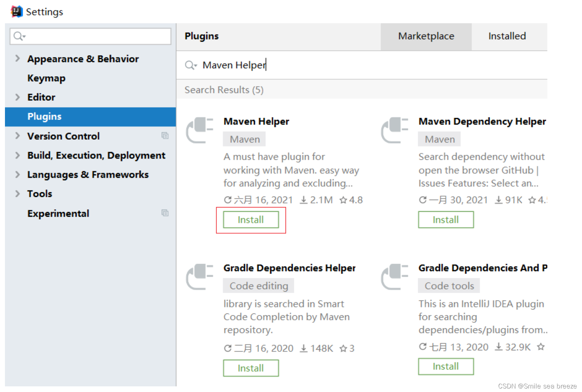Click the IntelliJ IDEA logo in title bar
Viewport: 582px width, 392px height.
tap(17, 12)
